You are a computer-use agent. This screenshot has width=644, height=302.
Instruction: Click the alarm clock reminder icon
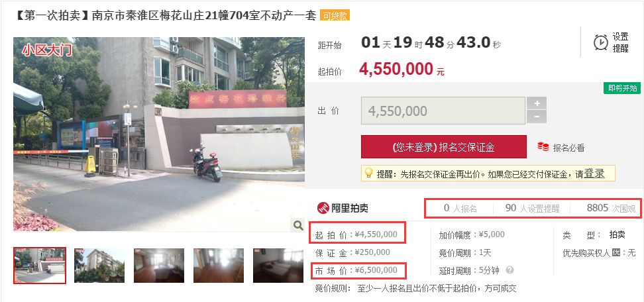(601, 42)
